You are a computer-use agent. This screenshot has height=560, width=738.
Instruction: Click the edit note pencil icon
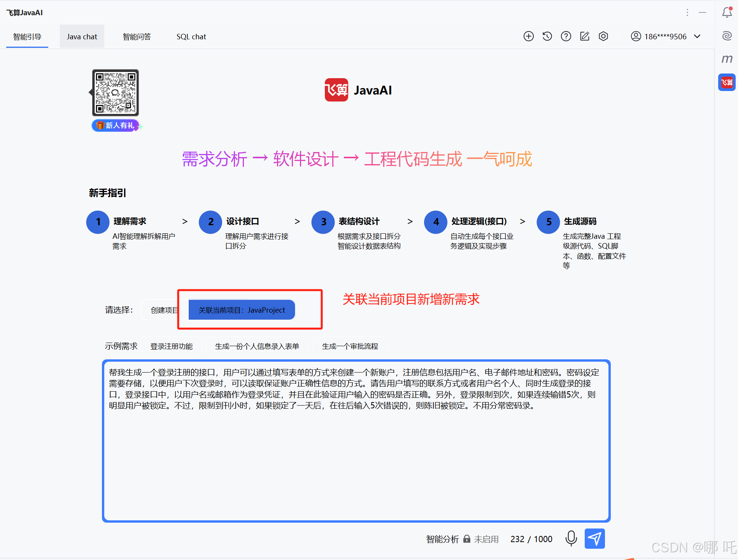click(584, 36)
